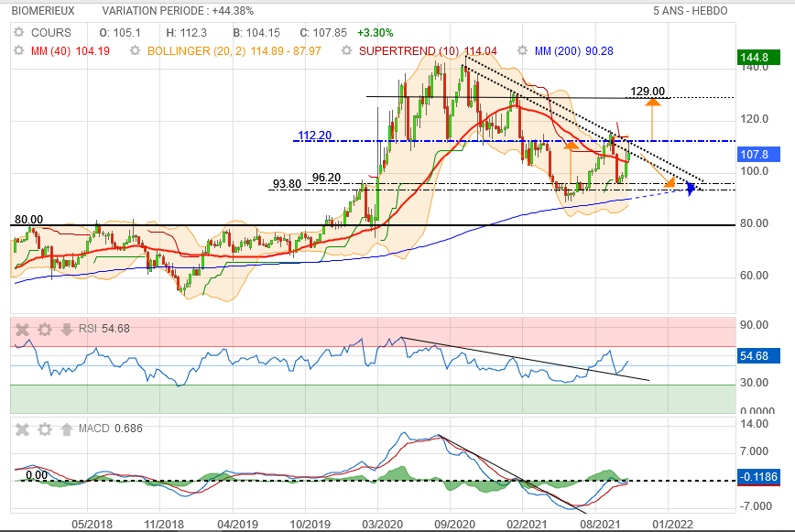Click the COURS label in the header

click(x=51, y=33)
